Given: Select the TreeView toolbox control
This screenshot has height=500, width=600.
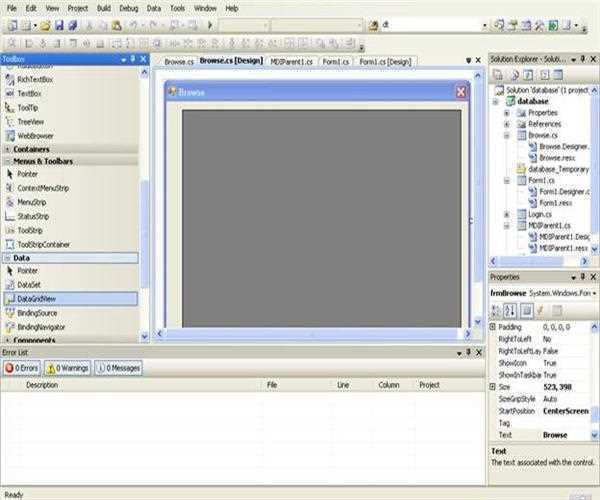Looking at the screenshot, I should tap(30, 122).
